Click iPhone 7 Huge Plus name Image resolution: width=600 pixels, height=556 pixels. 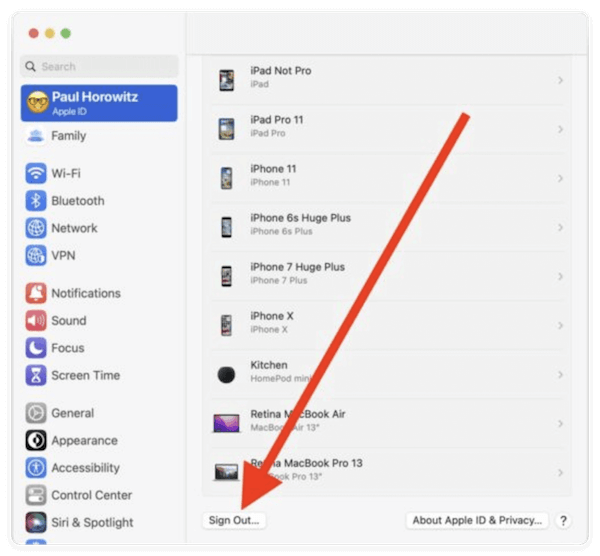tap(297, 267)
